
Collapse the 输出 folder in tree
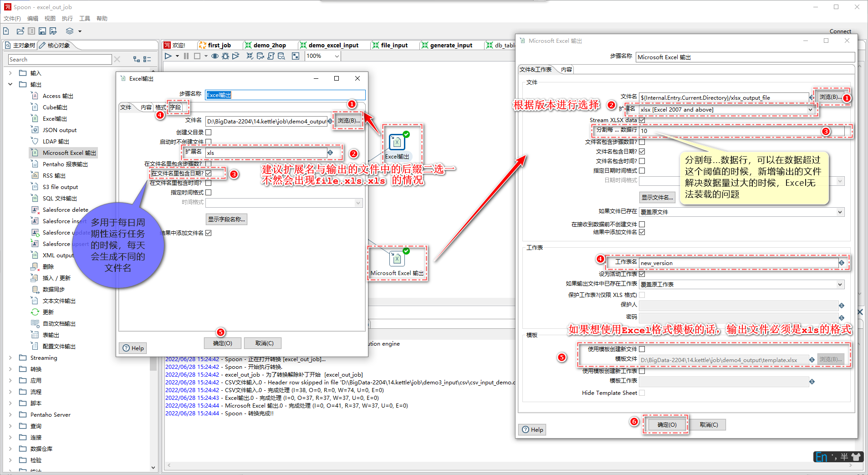click(x=10, y=84)
